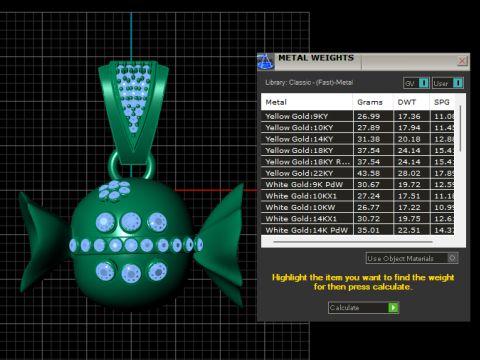Select the White Gold:14KX1 row
480x360 pixels.
click(357, 219)
